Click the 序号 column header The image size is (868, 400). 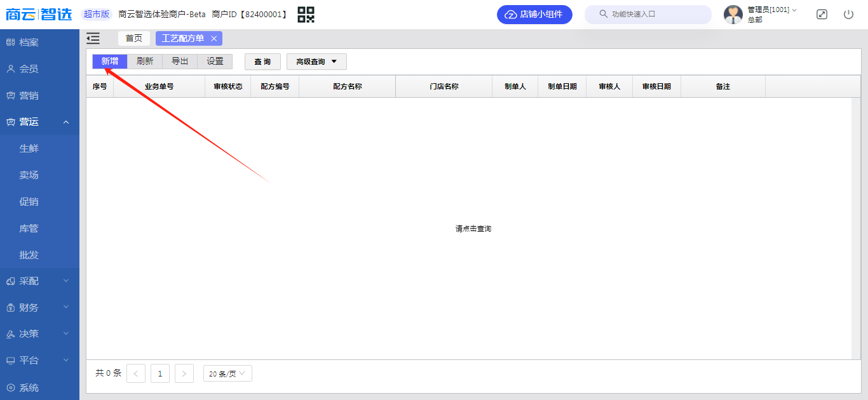click(x=100, y=86)
